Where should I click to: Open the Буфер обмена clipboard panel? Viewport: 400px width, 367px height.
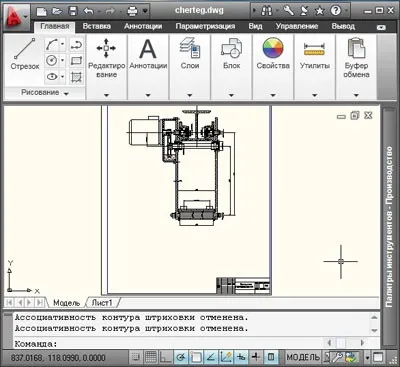[x=356, y=48]
